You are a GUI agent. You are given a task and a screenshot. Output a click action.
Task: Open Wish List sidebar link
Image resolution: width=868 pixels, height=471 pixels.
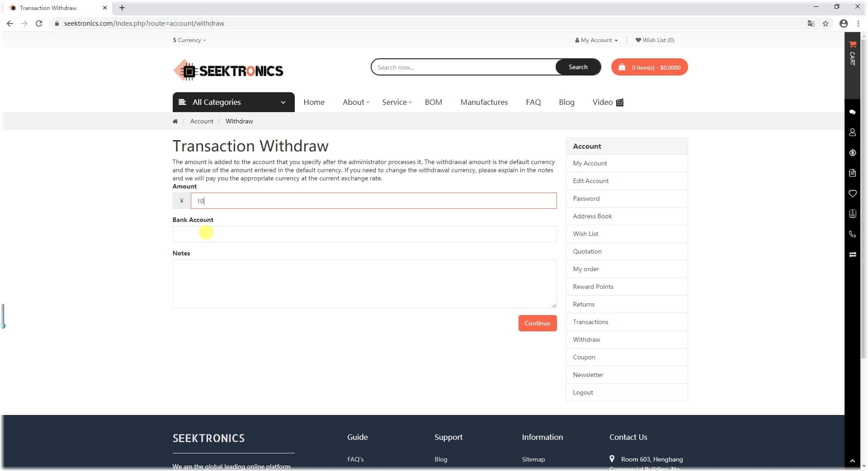tap(627, 234)
